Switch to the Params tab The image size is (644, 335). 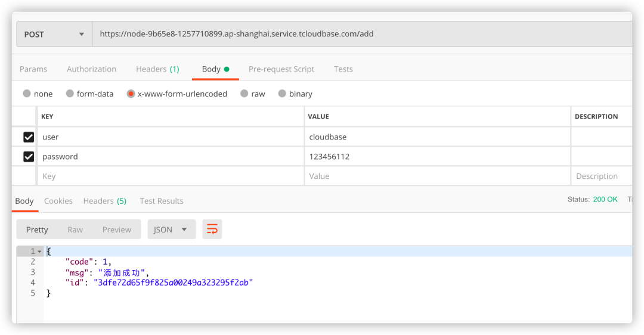point(33,69)
